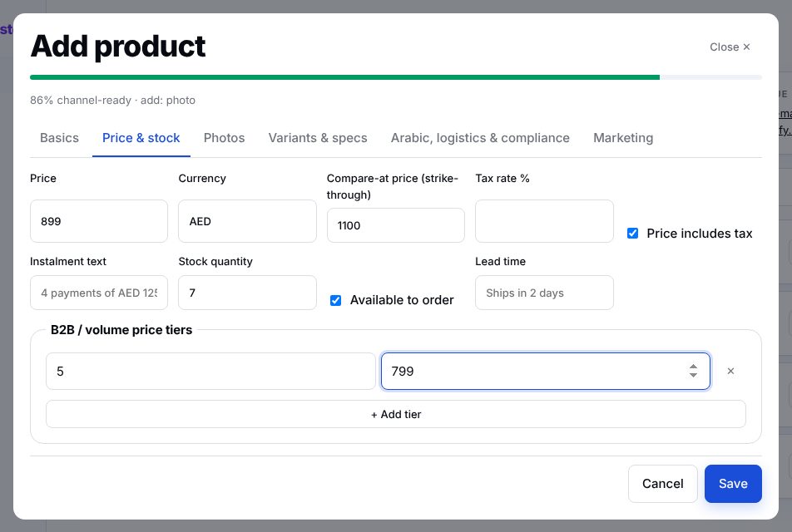Select the Price & stock tab
Image resolution: width=792 pixels, height=532 pixels.
(141, 138)
